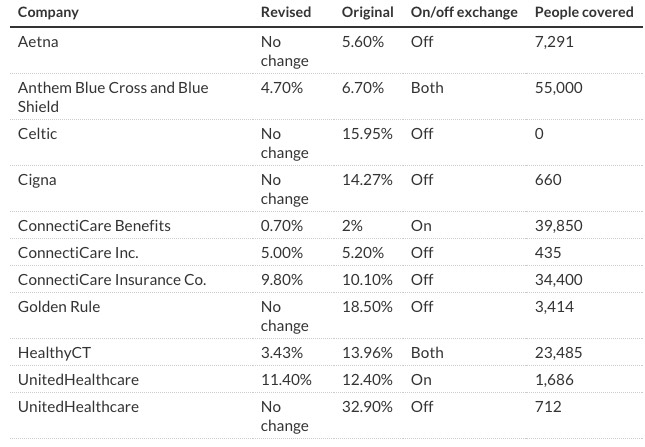The image size is (645, 447).
Task: Select the 55,000 people covered value
Action: click(x=559, y=88)
